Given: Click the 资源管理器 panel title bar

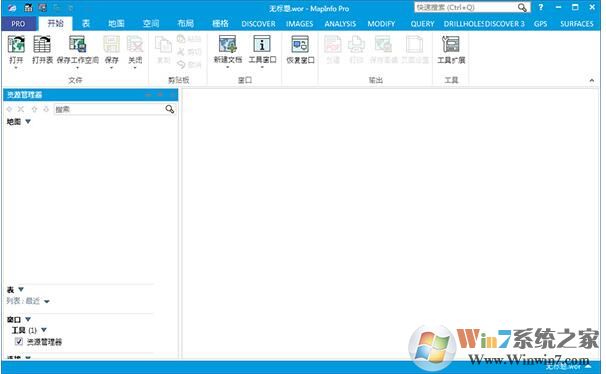Looking at the screenshot, I should [x=90, y=95].
